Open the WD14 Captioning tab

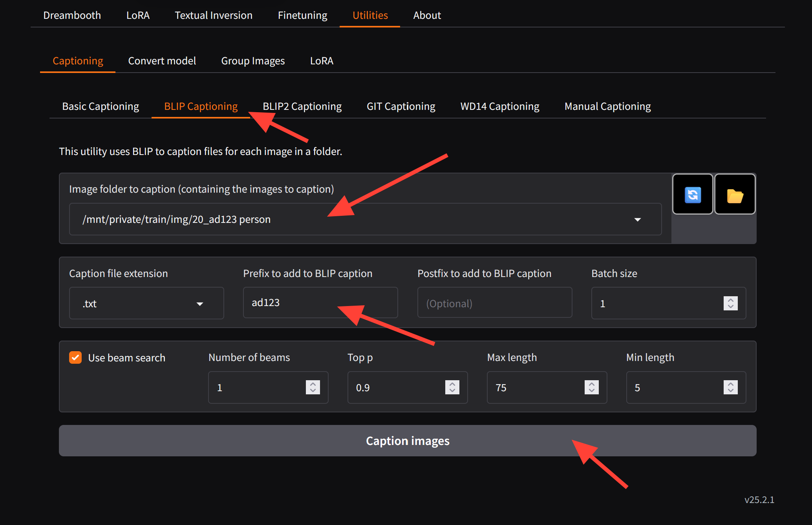[499, 106]
